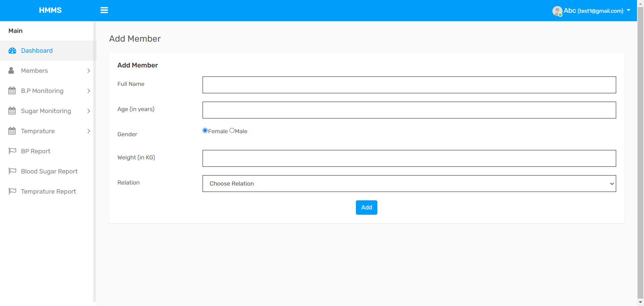The width and height of the screenshot is (644, 306).
Task: Expand the Members sidebar section
Action: pyautogui.click(x=88, y=70)
